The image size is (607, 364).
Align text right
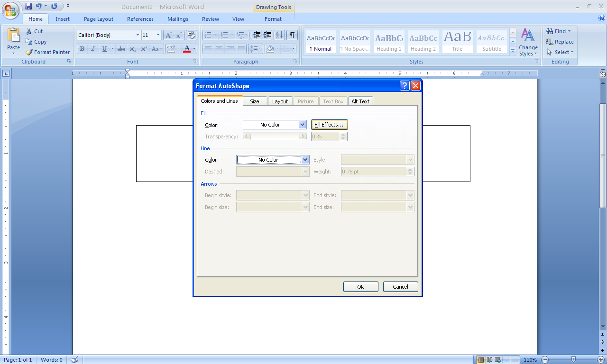(x=230, y=49)
